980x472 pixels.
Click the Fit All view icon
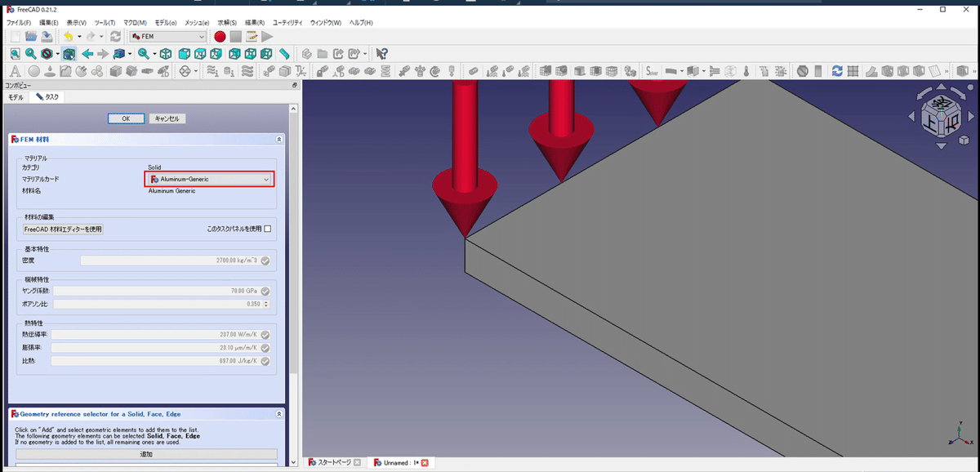15,54
